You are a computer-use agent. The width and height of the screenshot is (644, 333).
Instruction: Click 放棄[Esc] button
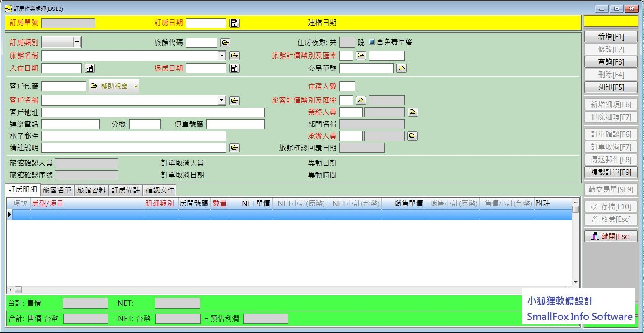pos(611,219)
